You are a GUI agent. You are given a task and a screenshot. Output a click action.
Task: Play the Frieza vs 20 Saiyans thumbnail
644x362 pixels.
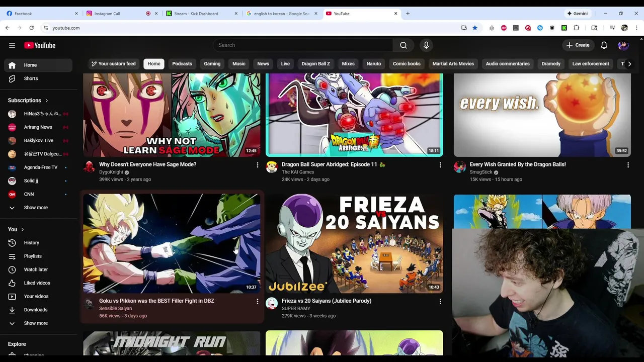click(x=354, y=244)
